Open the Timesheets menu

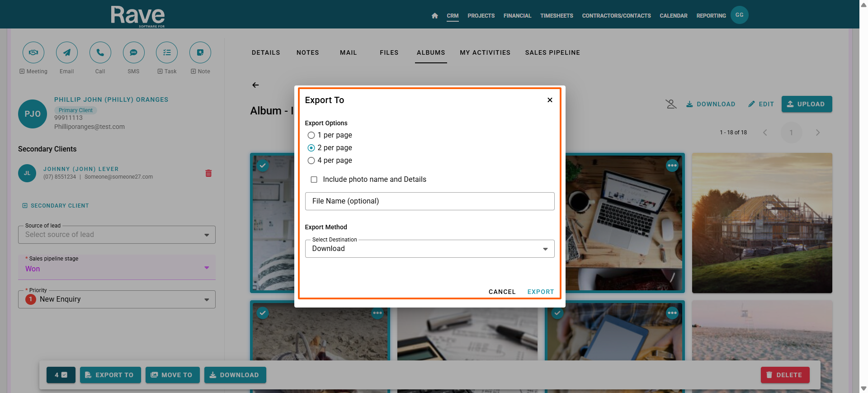point(557,16)
